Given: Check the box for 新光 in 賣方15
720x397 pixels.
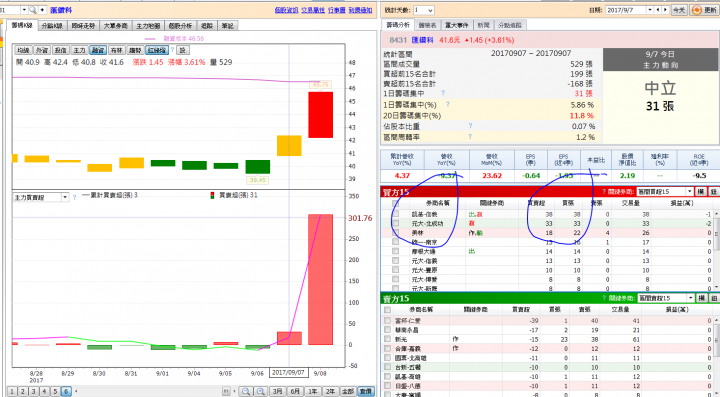Looking at the screenshot, I should point(388,339).
